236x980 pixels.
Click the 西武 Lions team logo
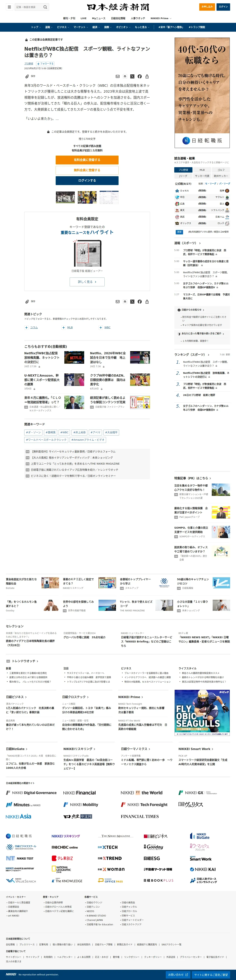177,217
